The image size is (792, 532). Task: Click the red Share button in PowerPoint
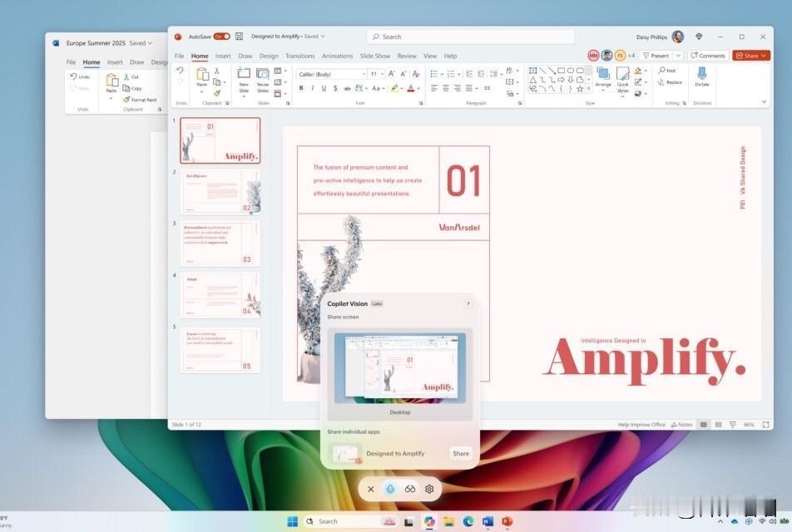click(751, 56)
